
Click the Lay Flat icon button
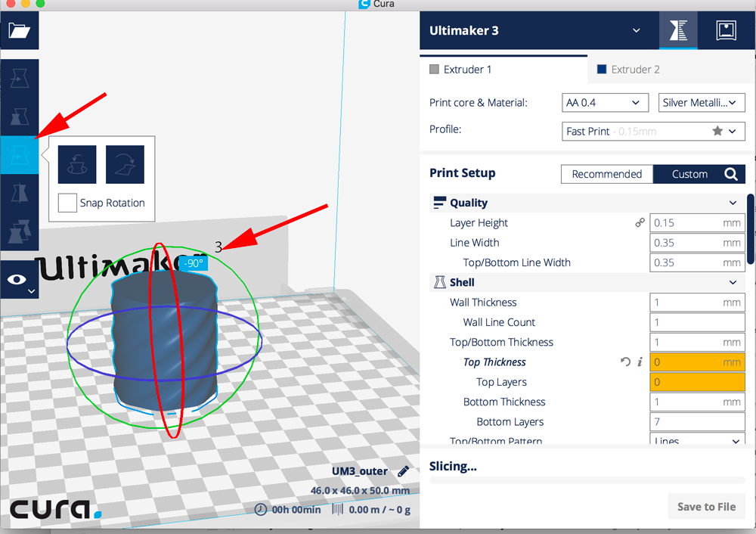point(125,164)
